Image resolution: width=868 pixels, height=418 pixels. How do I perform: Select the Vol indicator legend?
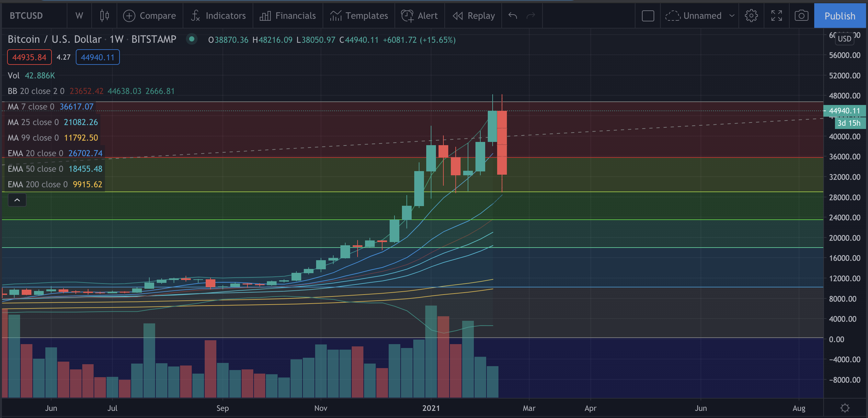(31, 75)
